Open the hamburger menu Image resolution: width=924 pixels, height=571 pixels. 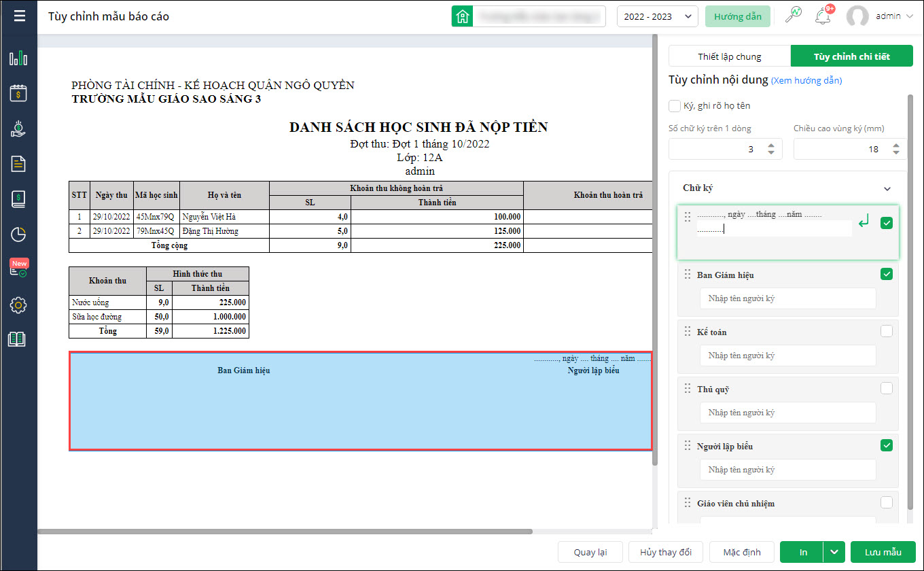tap(19, 16)
